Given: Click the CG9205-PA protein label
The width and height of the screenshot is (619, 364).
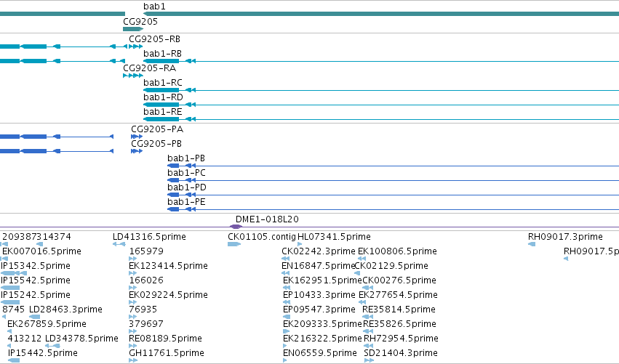Looking at the screenshot, I should coord(157,129).
